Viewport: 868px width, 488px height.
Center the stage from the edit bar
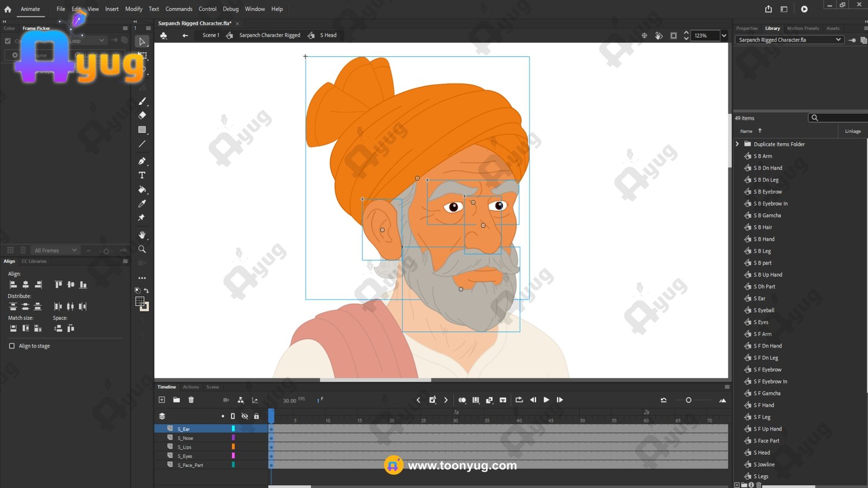click(644, 35)
